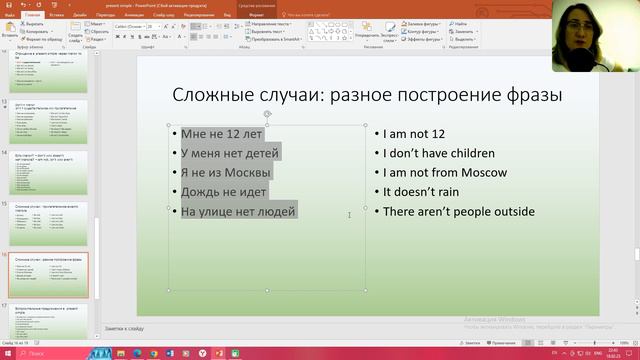Viewport: 640px width, 360px height.
Task: Open the File (Файл) tab
Action: [x=10, y=15]
